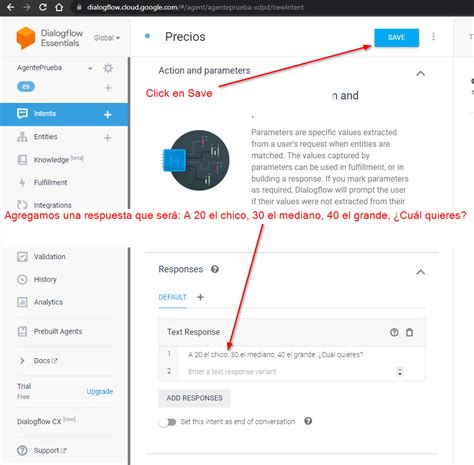
Task: Expand the Docs sidebar item
Action: pyautogui.click(x=22, y=361)
